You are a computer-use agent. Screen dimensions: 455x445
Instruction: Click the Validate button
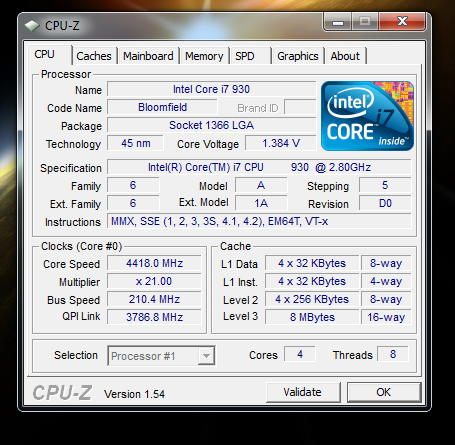[x=303, y=392]
